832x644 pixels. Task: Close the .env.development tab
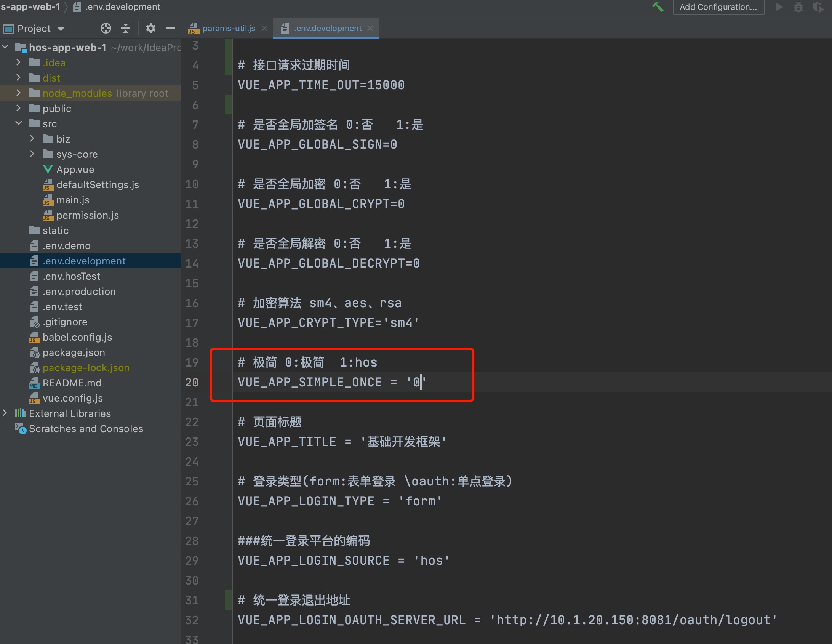pos(370,28)
